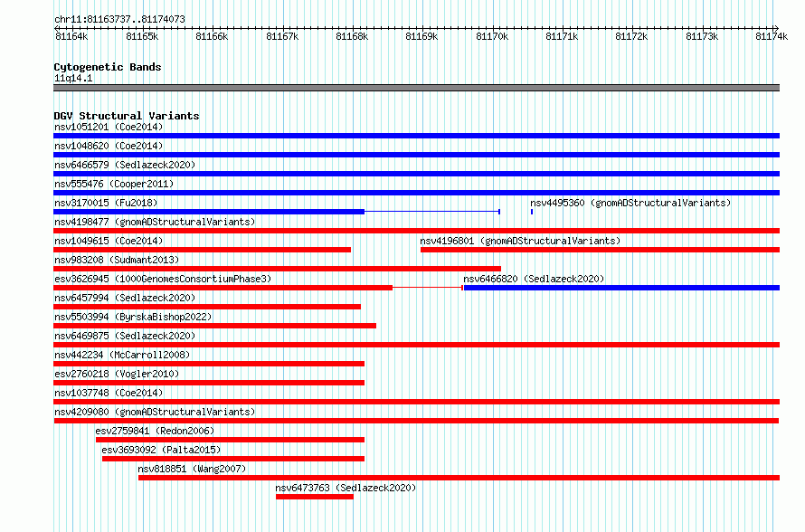Click the 81164k ruler position

pyautogui.click(x=71, y=36)
